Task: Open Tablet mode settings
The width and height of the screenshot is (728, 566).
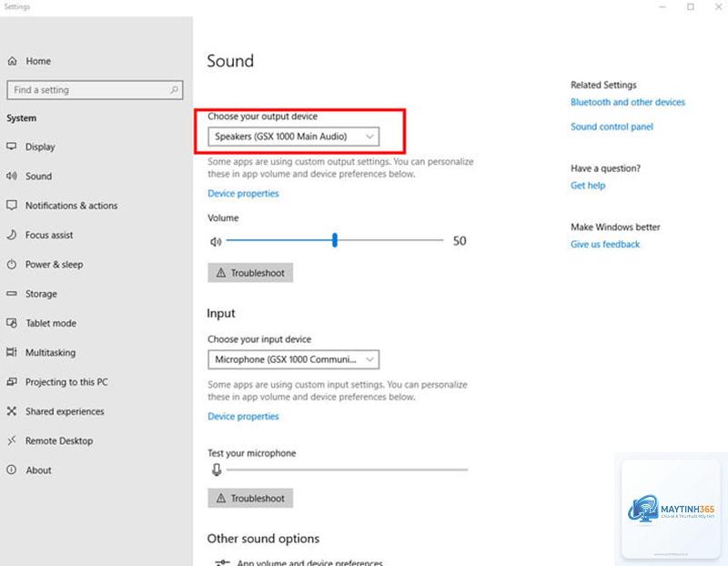Action: coord(51,323)
